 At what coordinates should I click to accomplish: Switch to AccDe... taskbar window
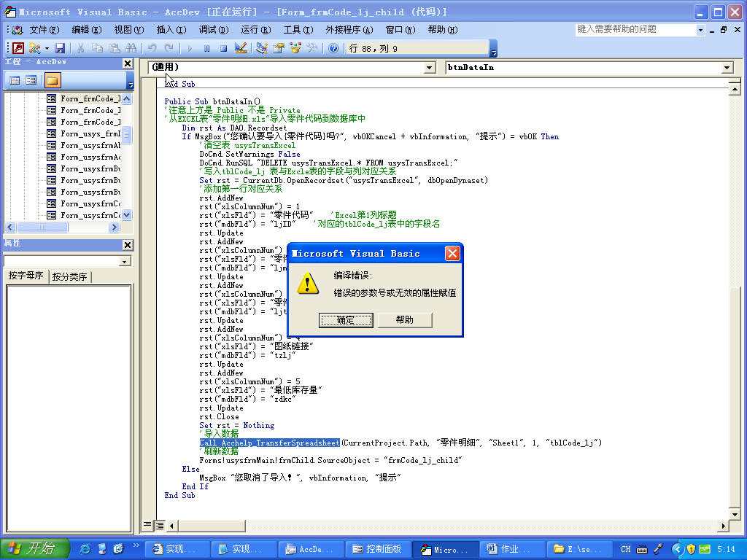coord(310,549)
